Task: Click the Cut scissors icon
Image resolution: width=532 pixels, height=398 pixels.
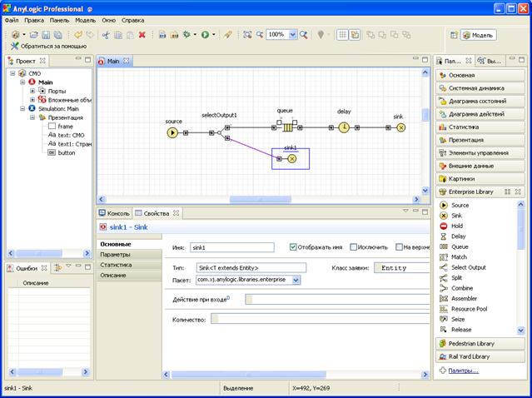Action: tap(106, 35)
